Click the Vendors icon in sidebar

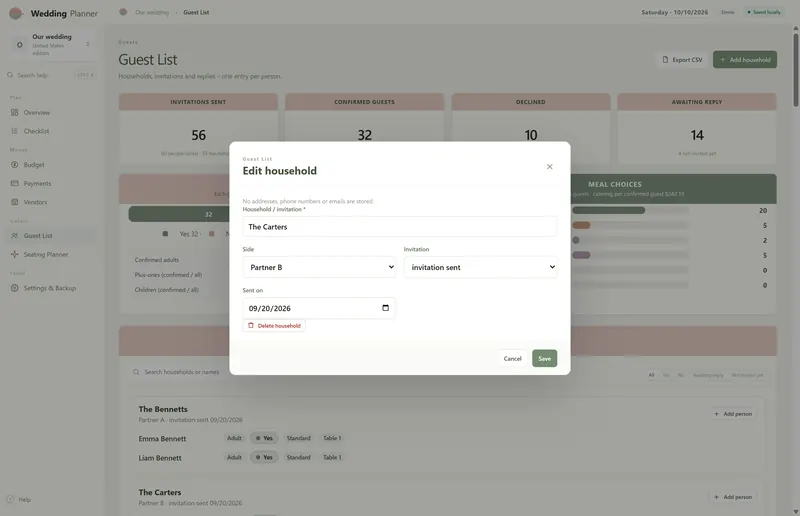[14, 202]
